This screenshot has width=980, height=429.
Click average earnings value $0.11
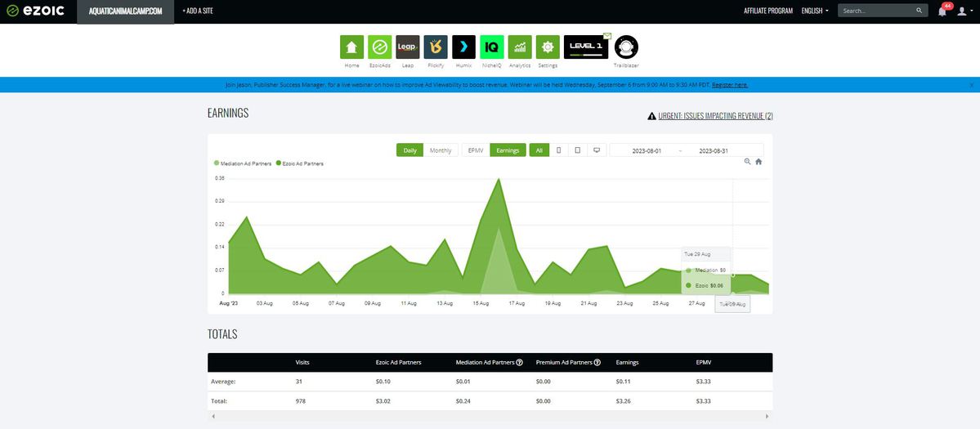tap(623, 381)
